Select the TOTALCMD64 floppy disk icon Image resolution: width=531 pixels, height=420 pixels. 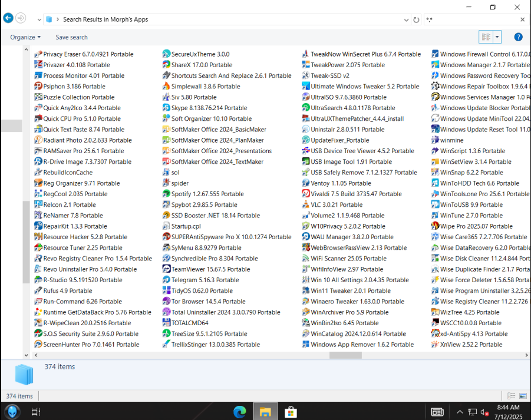click(166, 323)
